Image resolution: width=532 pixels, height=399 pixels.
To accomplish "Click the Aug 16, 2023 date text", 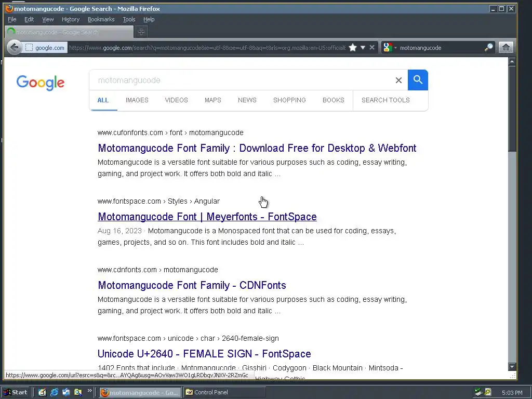I will (x=119, y=231).
